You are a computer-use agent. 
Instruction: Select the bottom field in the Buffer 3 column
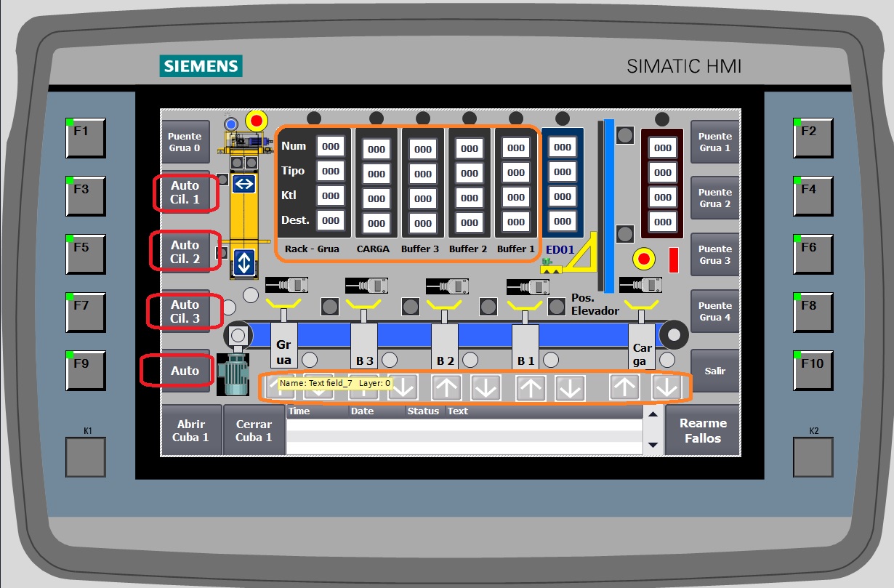click(x=423, y=223)
